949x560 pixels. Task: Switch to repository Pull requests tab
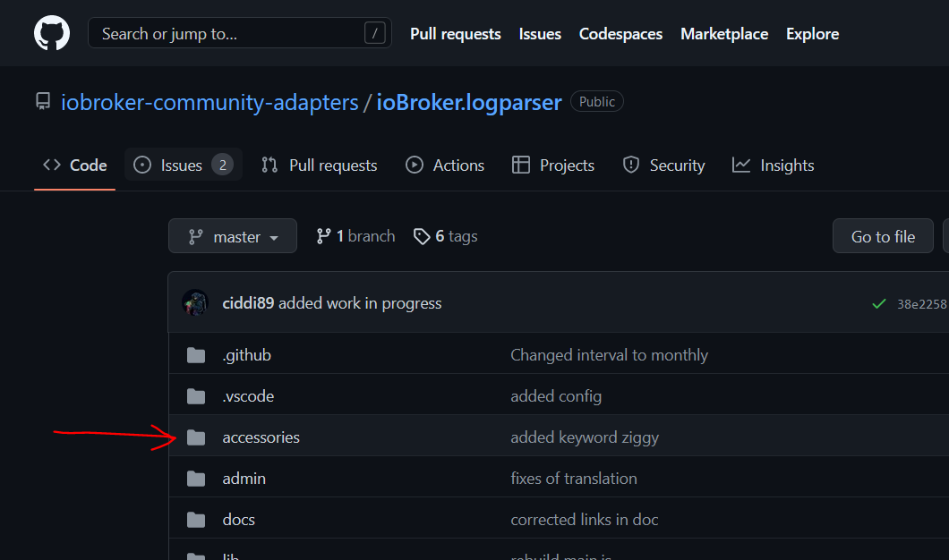point(319,165)
